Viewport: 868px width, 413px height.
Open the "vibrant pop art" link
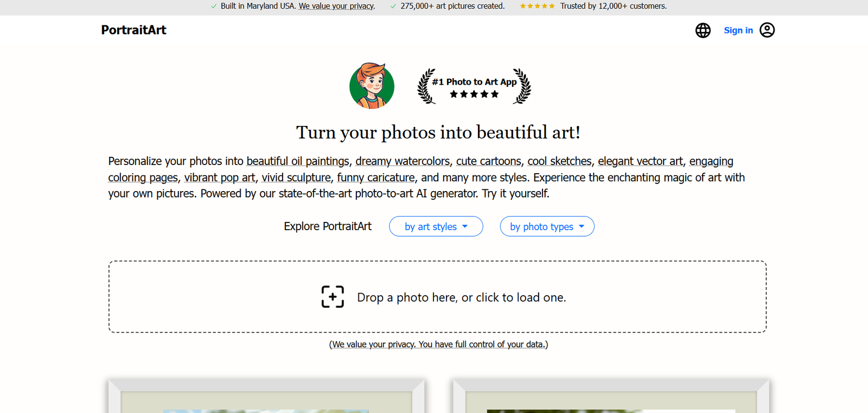click(x=220, y=177)
